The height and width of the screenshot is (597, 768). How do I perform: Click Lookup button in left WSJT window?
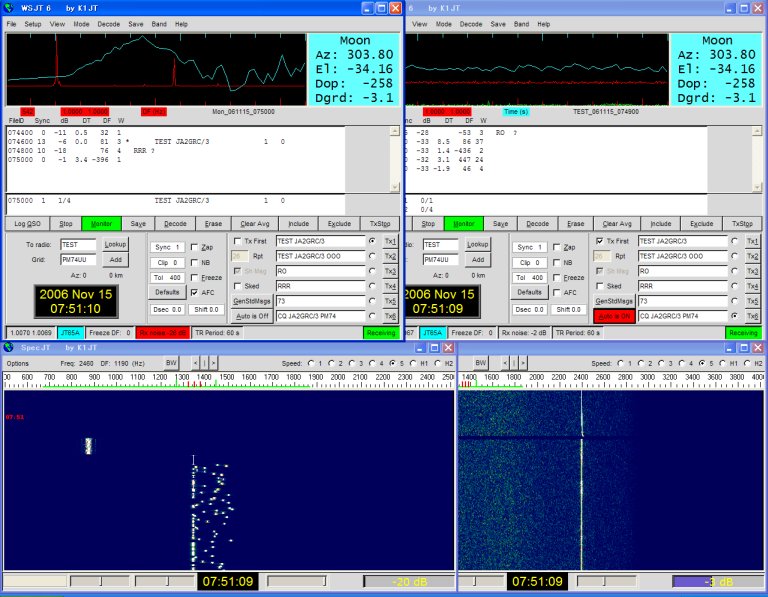(116, 244)
